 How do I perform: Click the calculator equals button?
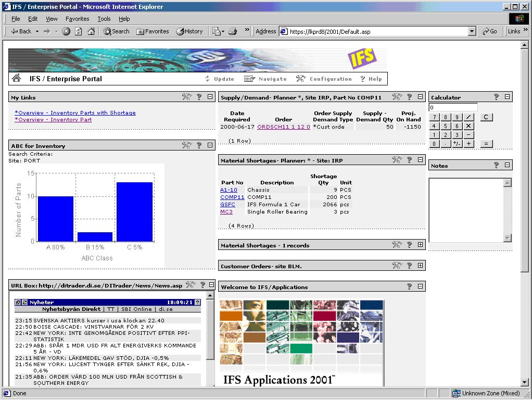[486, 144]
